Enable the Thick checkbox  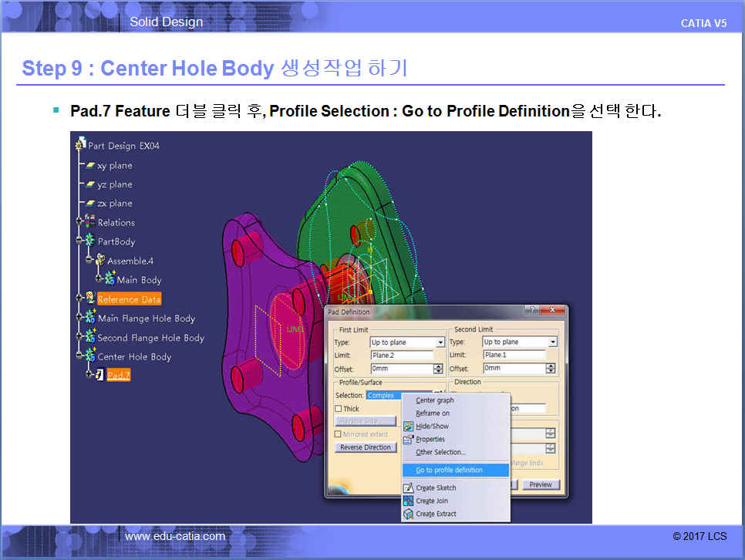tap(339, 409)
